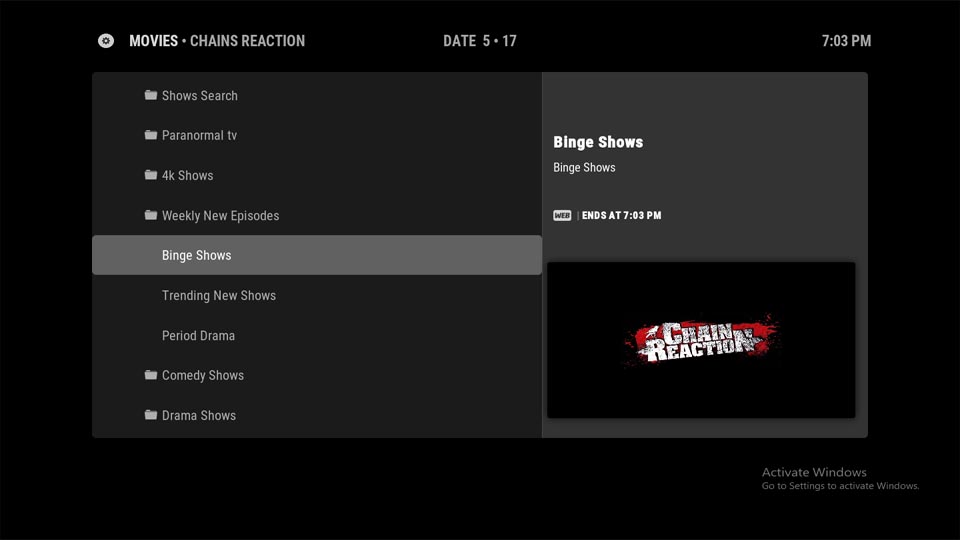This screenshot has width=960, height=540.
Task: Select the 4k Shows entry
Action: pyautogui.click(x=317, y=175)
